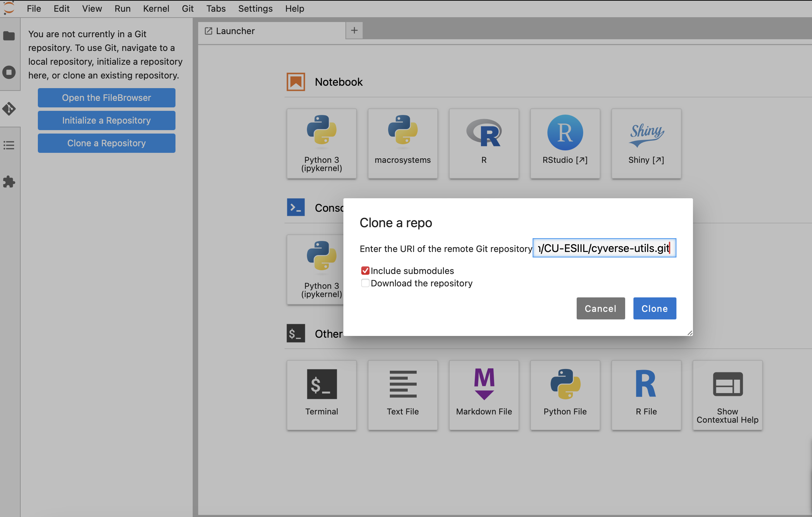Screen dimensions: 812x517
Task: Open the macrosystems notebook kernel card
Action: tap(403, 144)
